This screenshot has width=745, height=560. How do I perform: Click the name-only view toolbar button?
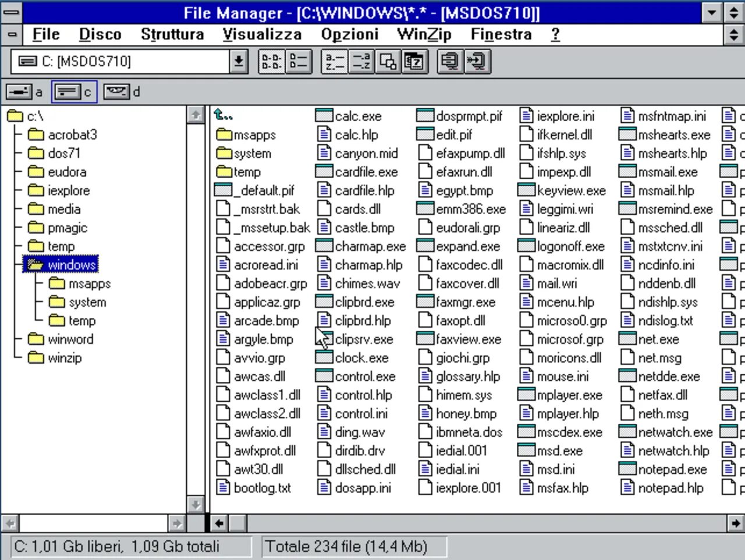point(271,61)
